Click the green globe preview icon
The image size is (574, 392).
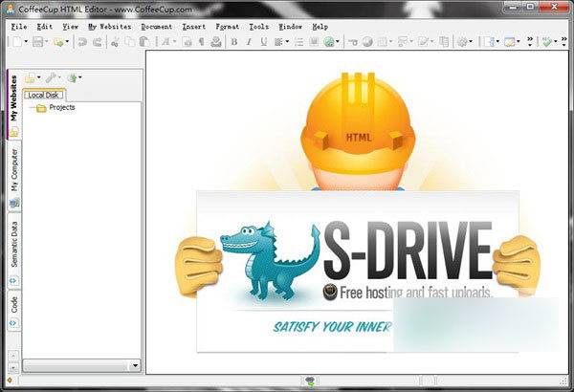click(329, 42)
